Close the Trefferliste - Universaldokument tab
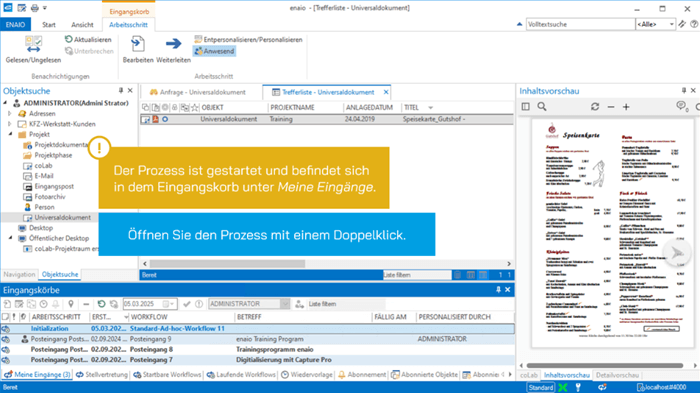The image size is (700, 393). (x=386, y=92)
